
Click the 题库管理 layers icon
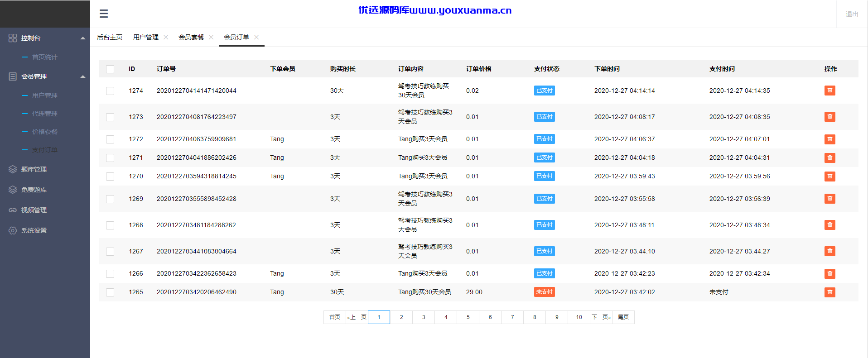coord(13,169)
